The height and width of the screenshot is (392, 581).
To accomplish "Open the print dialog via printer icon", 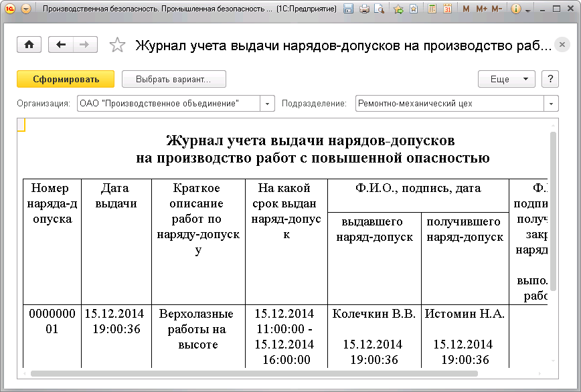I will pyautogui.click(x=365, y=9).
